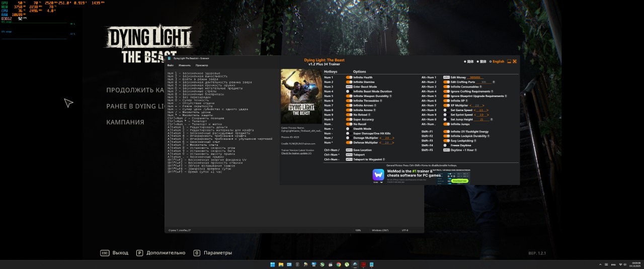Open Check for trainer update link
The height and width of the screenshot is (269, 644).
(x=297, y=153)
